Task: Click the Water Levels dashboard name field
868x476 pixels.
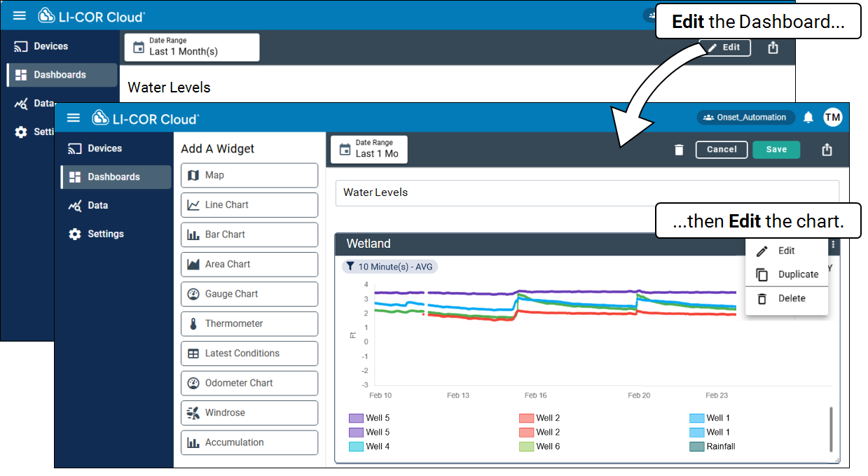Action: [x=586, y=192]
